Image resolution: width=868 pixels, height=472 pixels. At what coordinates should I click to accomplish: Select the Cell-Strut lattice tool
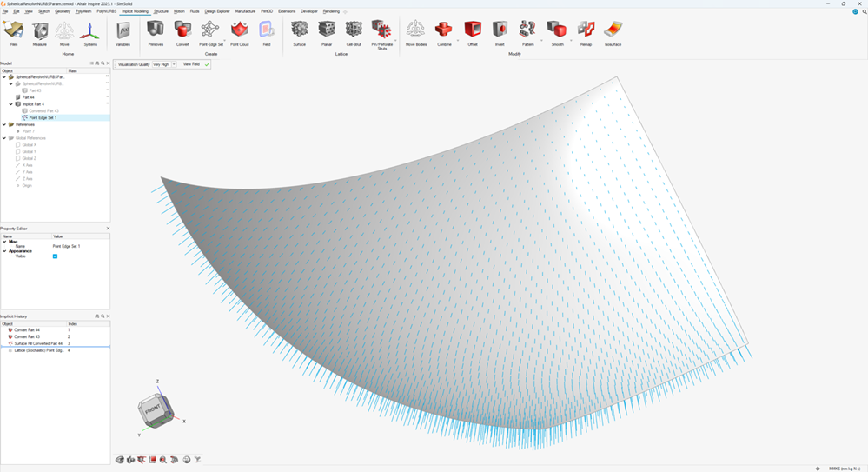click(354, 30)
